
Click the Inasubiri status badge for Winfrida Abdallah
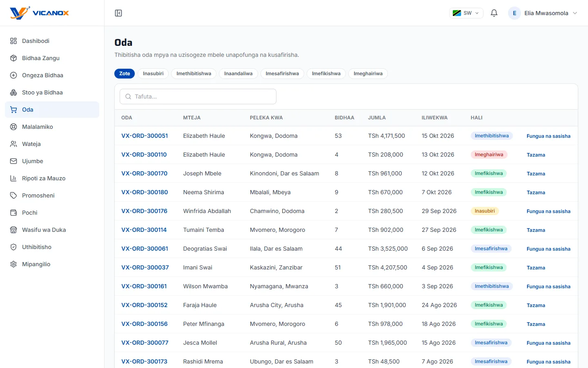[485, 211]
